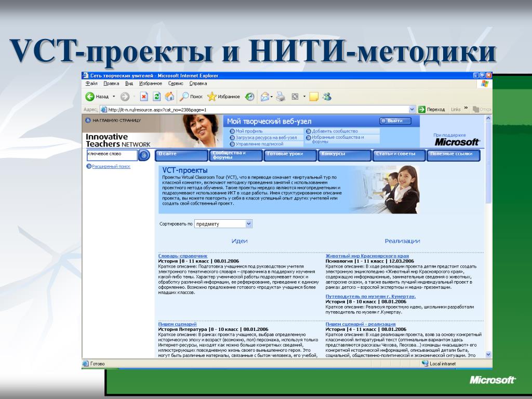Open the Мой профиль link
Viewport: 532px width, 399px height.
(x=249, y=131)
